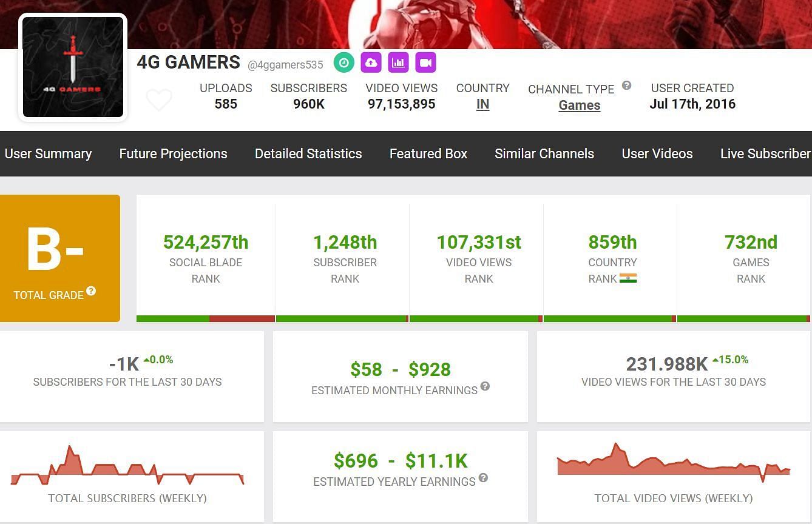Click the green clock icon beside channel name
Viewport: 812px width, 524px height.
tap(344, 62)
